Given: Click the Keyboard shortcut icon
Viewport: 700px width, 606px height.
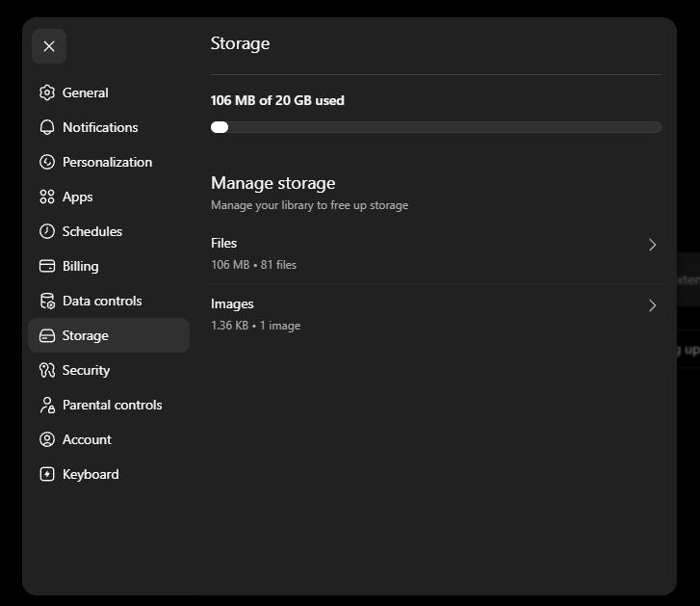Looking at the screenshot, I should point(47,474).
